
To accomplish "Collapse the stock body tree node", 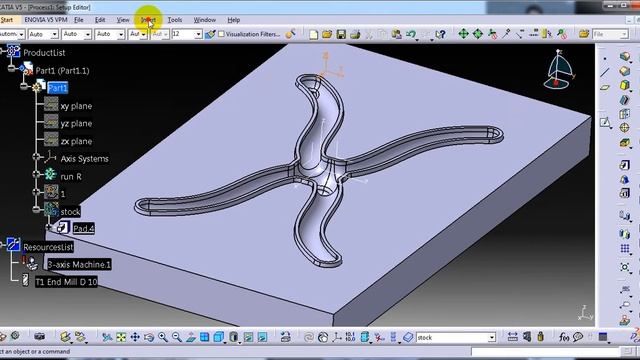I will coord(36,209).
